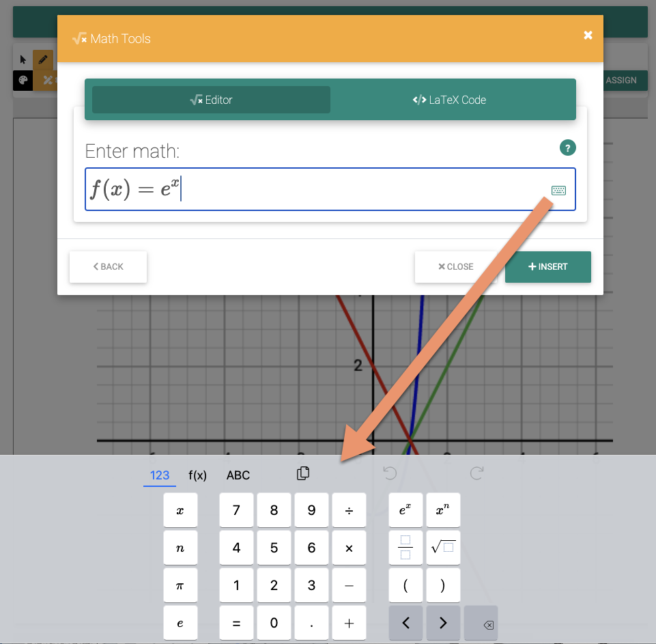Switch to the Editor tab
Screen dimensions: 656x644
pyautogui.click(x=210, y=99)
